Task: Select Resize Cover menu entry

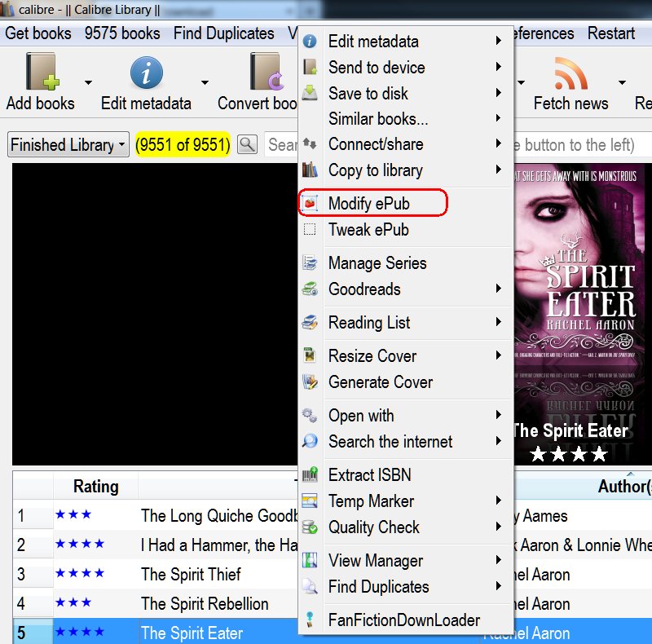Action: 405,355
